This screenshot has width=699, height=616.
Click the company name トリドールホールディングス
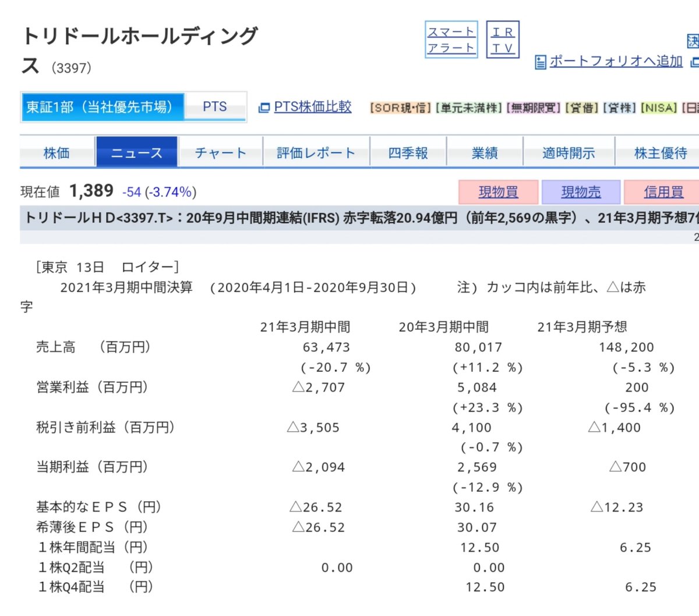click(139, 50)
